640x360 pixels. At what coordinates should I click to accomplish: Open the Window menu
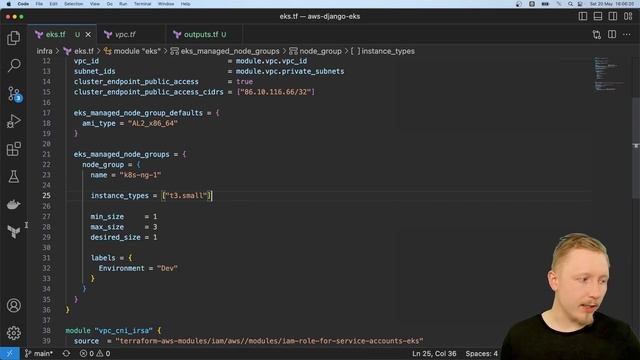[x=166, y=4]
